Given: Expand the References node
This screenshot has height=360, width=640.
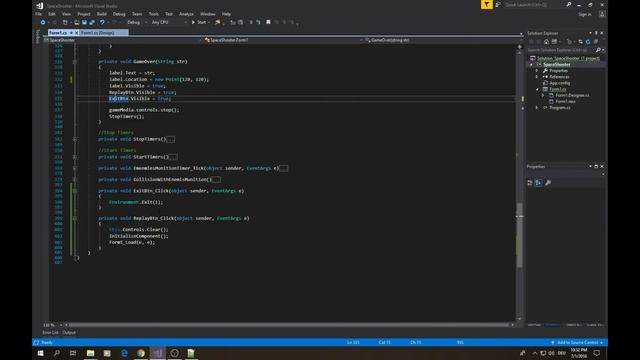Looking at the screenshot, I should 537,77.
